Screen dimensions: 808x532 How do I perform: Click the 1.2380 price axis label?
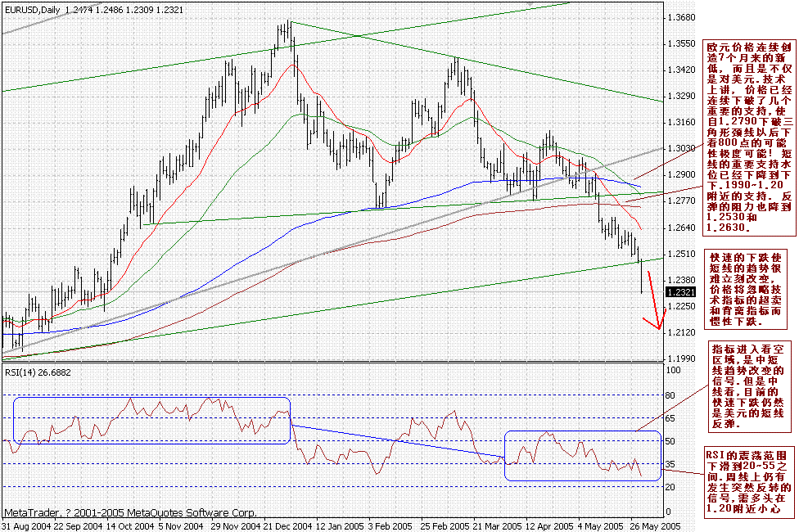pyautogui.click(x=681, y=280)
